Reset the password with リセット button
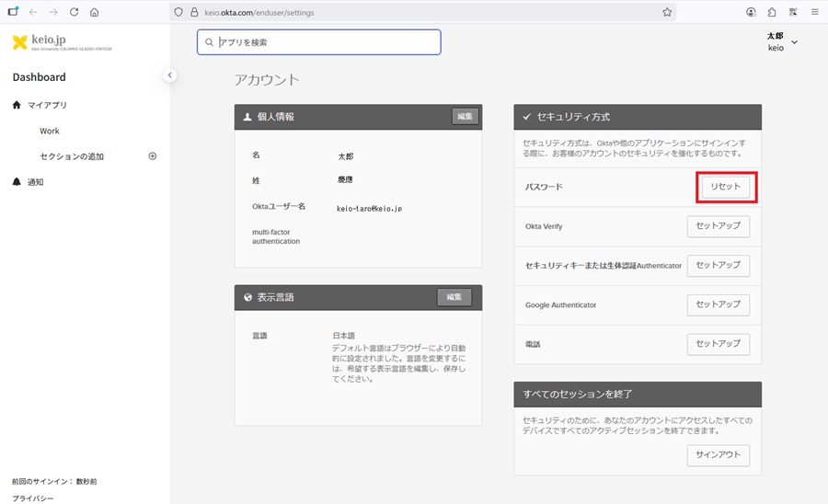This screenshot has width=828, height=504. pos(725,187)
